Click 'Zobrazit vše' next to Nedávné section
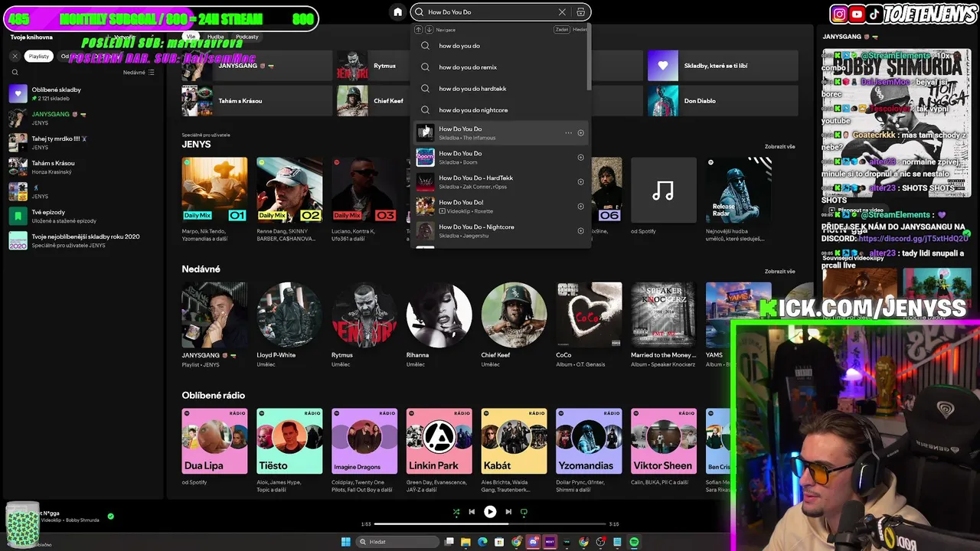 (779, 271)
